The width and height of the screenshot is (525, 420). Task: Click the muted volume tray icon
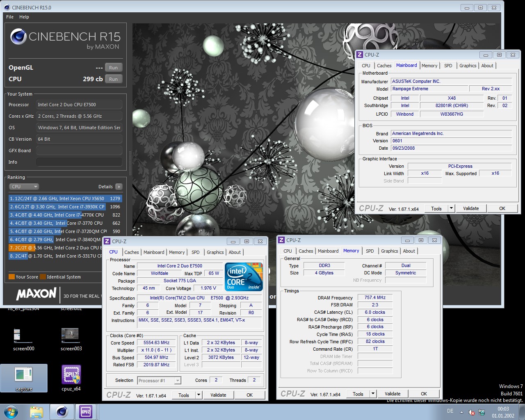pos(472,412)
